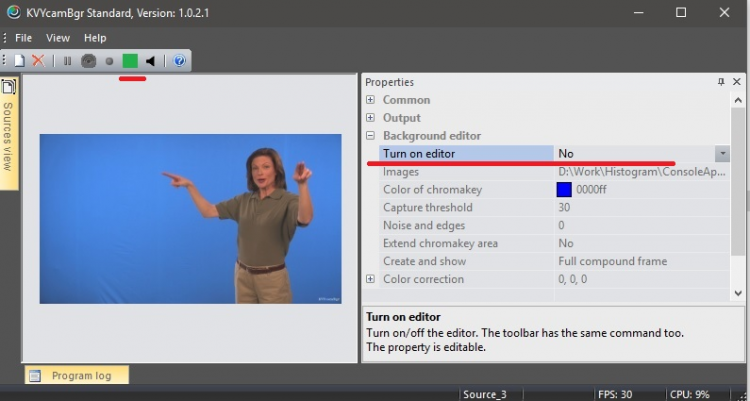750x401 pixels.
Task: Open the View menu
Action: (58, 38)
